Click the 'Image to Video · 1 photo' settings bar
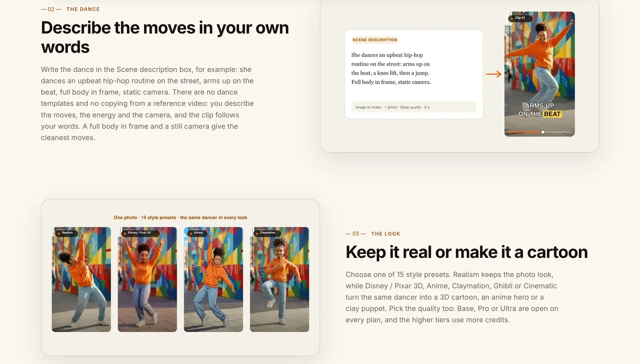Screen dimensions: 640x364 413,107
